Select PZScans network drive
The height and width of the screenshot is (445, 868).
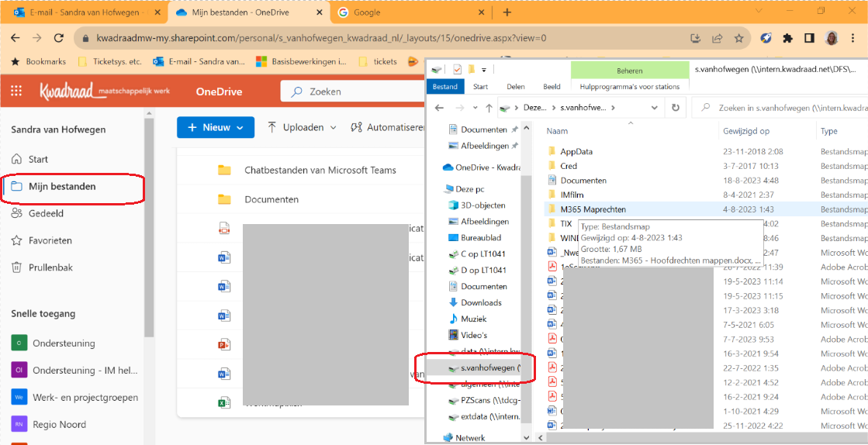pos(484,400)
